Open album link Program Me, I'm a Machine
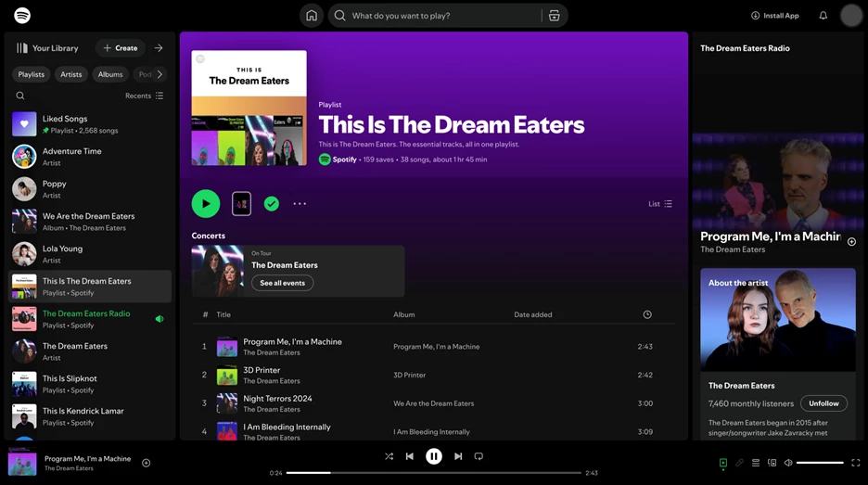The image size is (868, 485). [436, 347]
